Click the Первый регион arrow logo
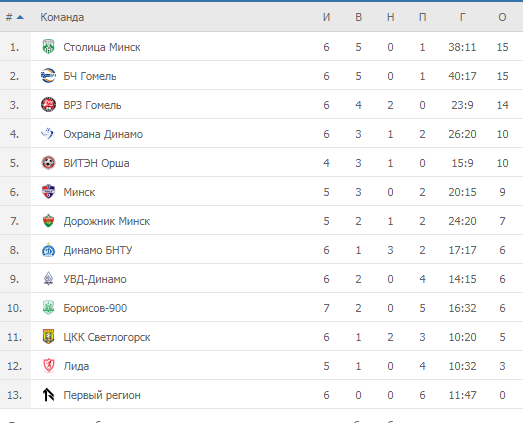Image resolution: width=523 pixels, height=423 pixels. 48,395
